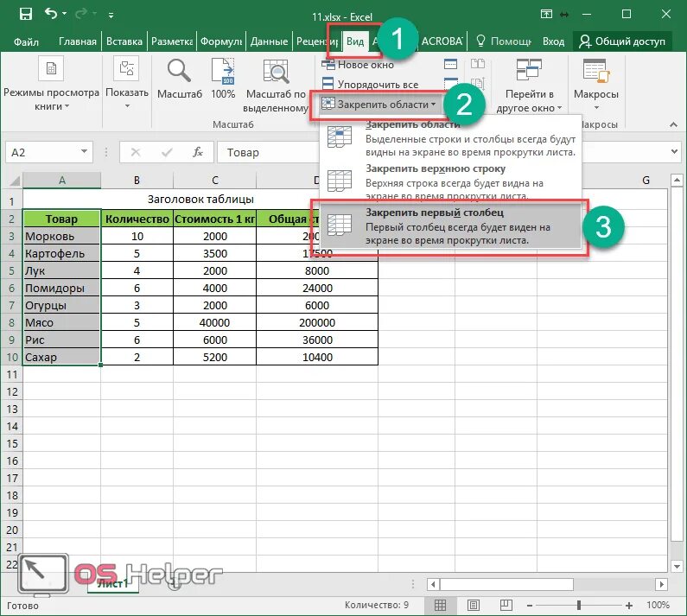Click Заголовок таблицы title cell
Image resolution: width=687 pixels, height=616 pixels.
(200, 200)
